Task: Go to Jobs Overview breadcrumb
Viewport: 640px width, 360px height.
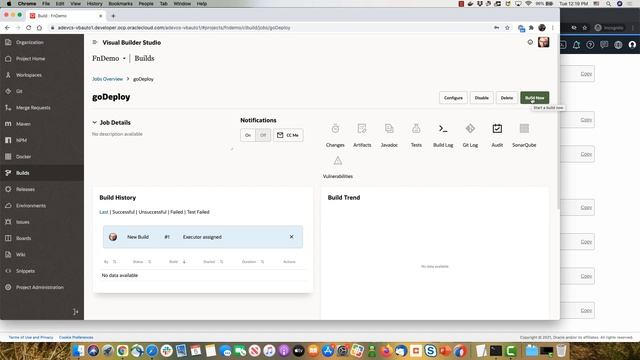Action: click(107, 79)
